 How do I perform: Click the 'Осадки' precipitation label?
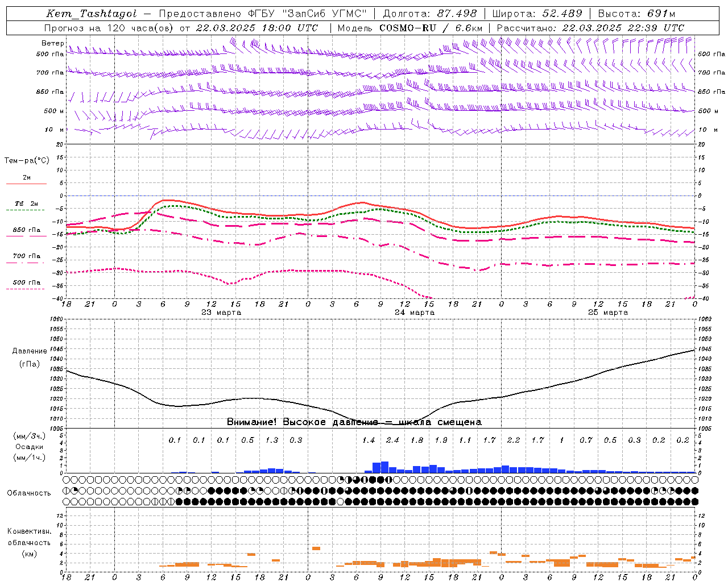click(x=30, y=447)
